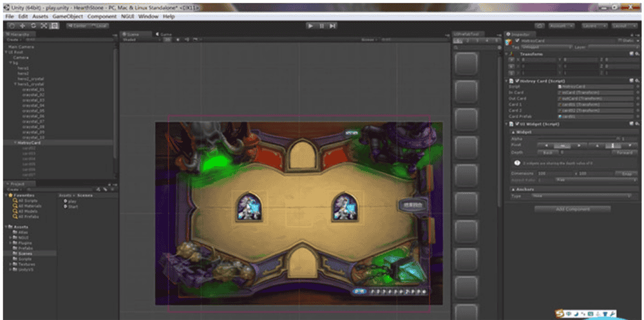644x320 pixels.
Task: Toggle the Static checkbox in Inspector
Action: [x=620, y=41]
